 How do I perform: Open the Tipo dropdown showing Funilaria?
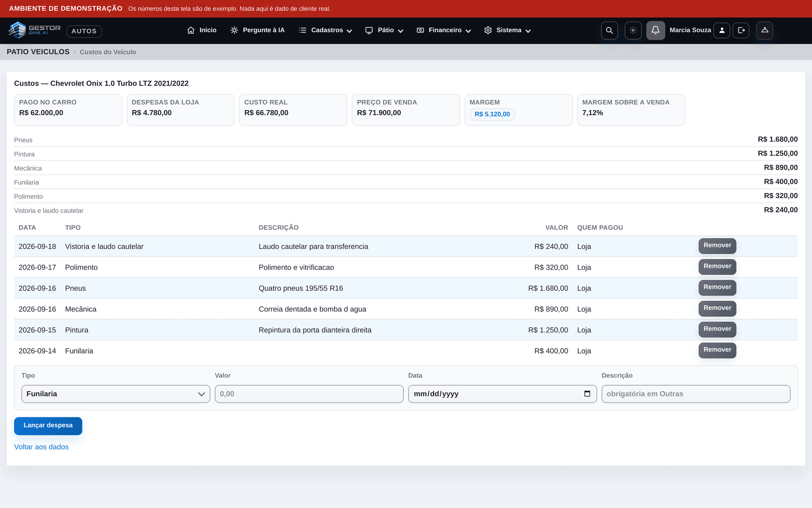click(x=115, y=394)
